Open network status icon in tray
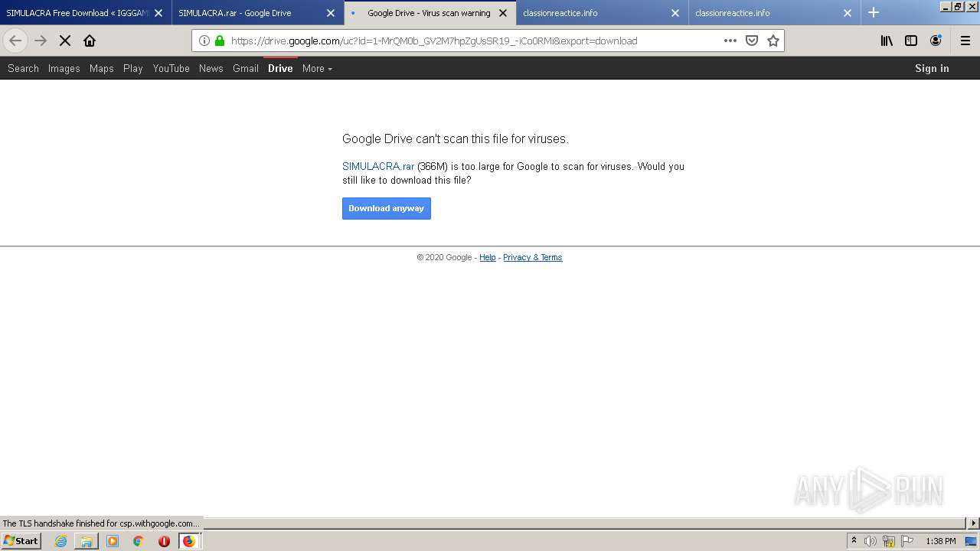This screenshot has height=551, width=980. pos(889,541)
